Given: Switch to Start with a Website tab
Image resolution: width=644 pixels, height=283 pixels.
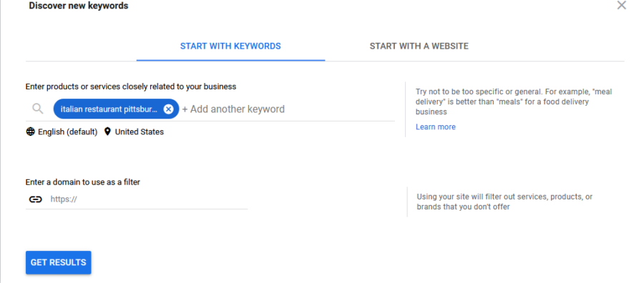Looking at the screenshot, I should (x=419, y=46).
